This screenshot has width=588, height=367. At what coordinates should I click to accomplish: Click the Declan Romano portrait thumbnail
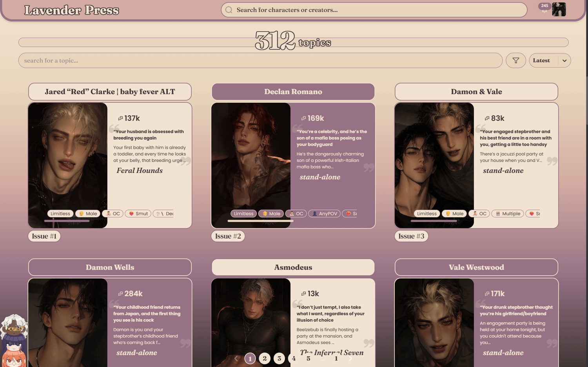coord(251,165)
